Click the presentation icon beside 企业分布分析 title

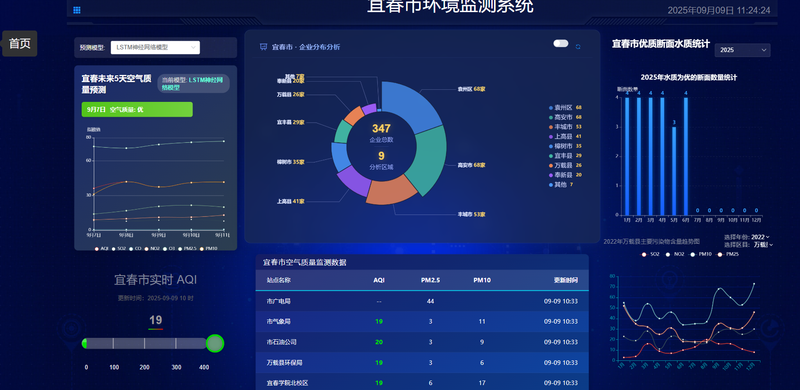[263, 47]
